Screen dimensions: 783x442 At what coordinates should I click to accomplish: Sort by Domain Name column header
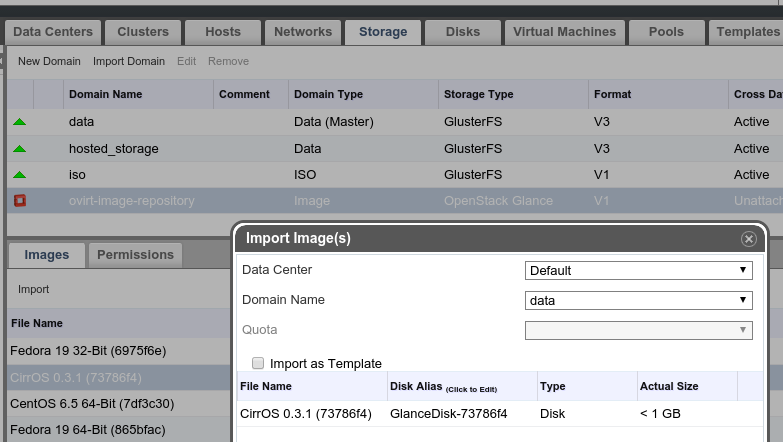click(105, 95)
